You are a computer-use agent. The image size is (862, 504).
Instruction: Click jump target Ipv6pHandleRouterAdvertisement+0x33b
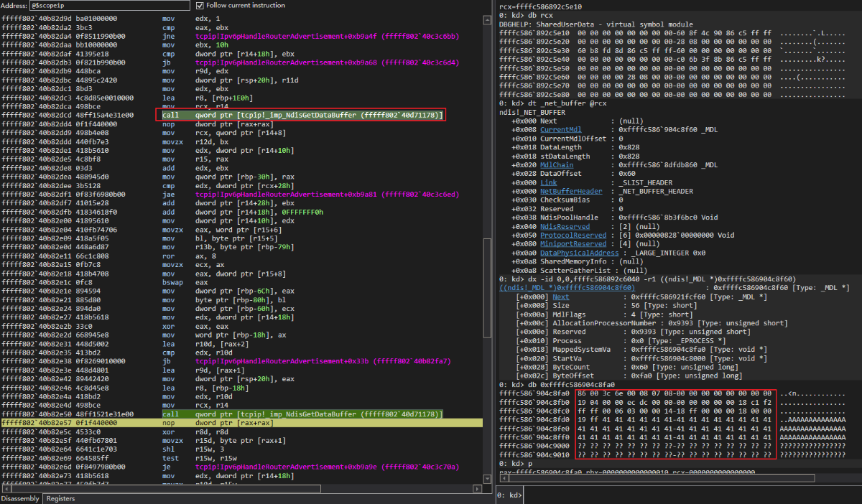pos(323,361)
